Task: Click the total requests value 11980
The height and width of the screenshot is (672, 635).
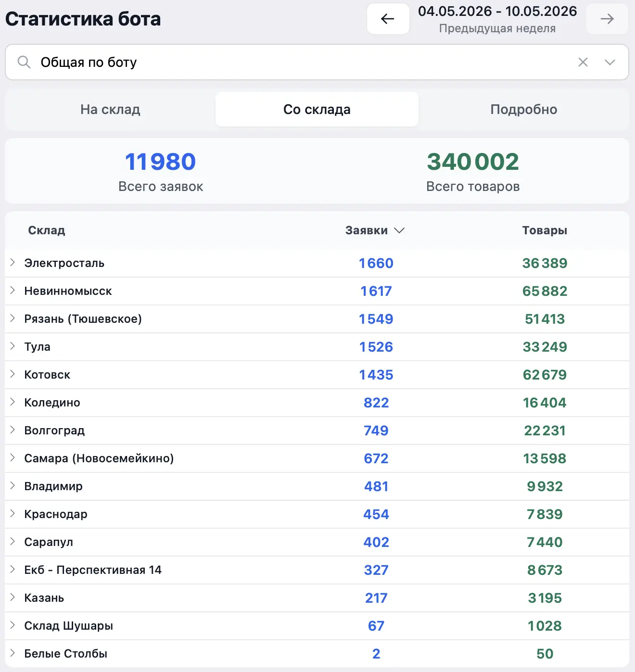Action: pyautogui.click(x=161, y=162)
